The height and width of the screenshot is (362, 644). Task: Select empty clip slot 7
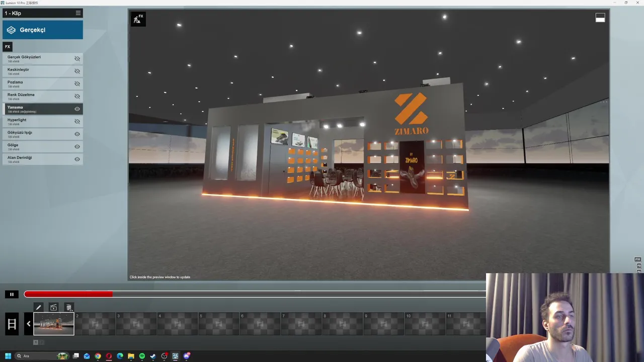pos(301,324)
